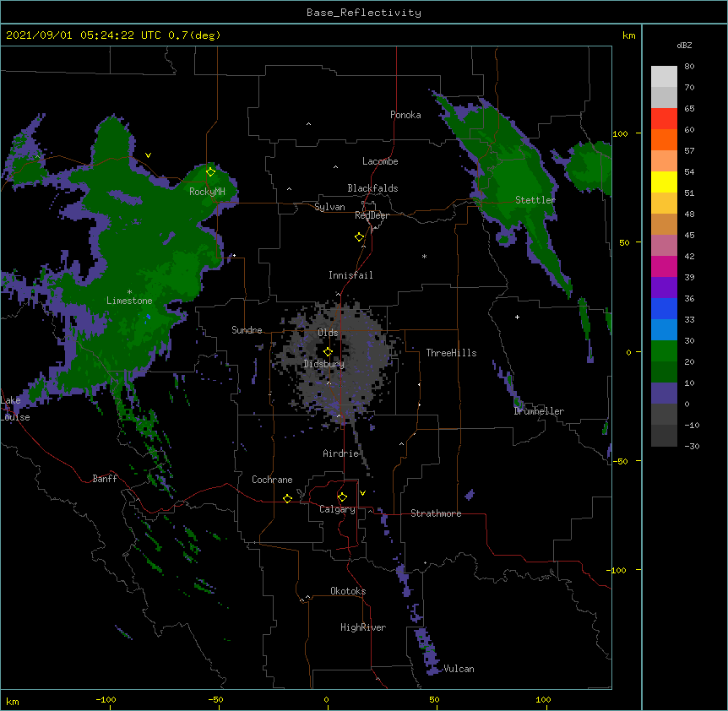Select the yellow diamond marker above Didsbury

tap(328, 352)
